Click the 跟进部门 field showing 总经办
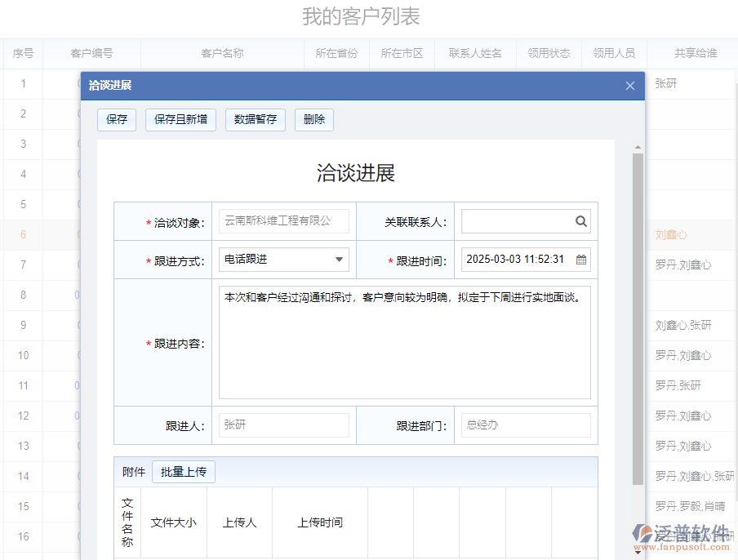The image size is (738, 560). tap(525, 425)
